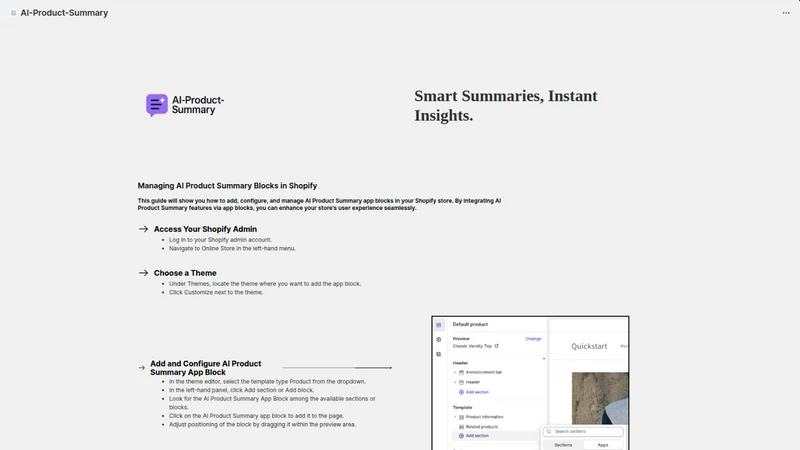This screenshot has width=800, height=450.
Task: Click the 'Adjust positioning of the block' bullet
Action: tap(262, 424)
